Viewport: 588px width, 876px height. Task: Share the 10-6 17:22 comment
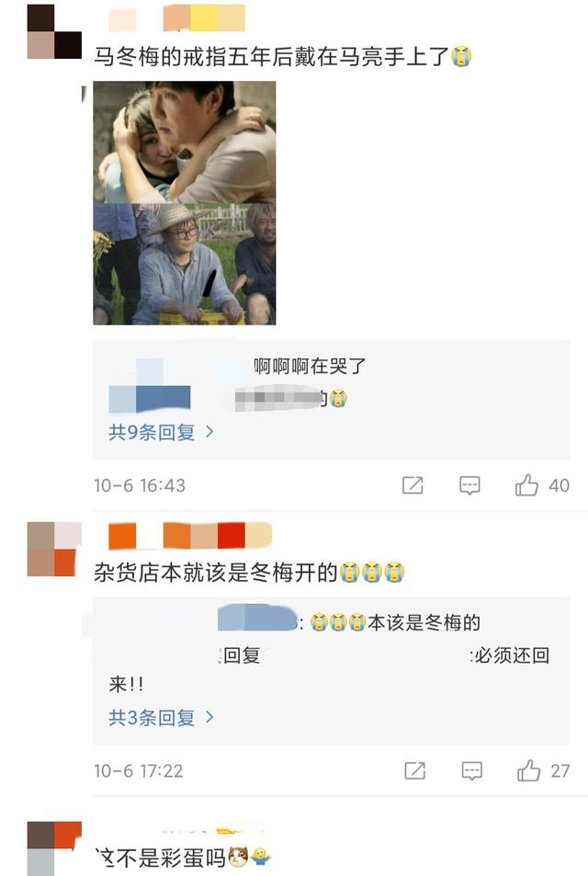pyautogui.click(x=414, y=770)
